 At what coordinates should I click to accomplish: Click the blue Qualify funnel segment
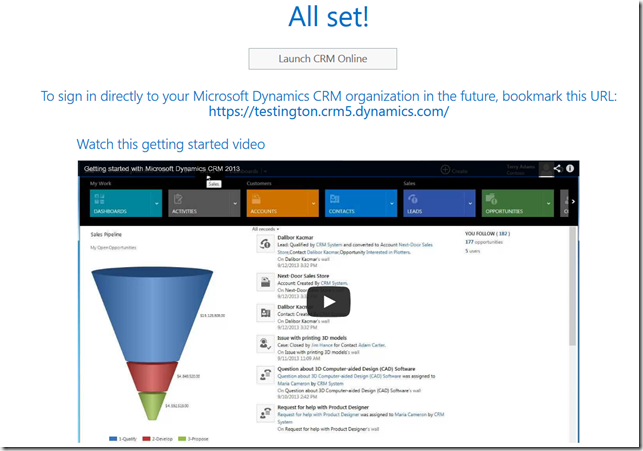(152, 314)
